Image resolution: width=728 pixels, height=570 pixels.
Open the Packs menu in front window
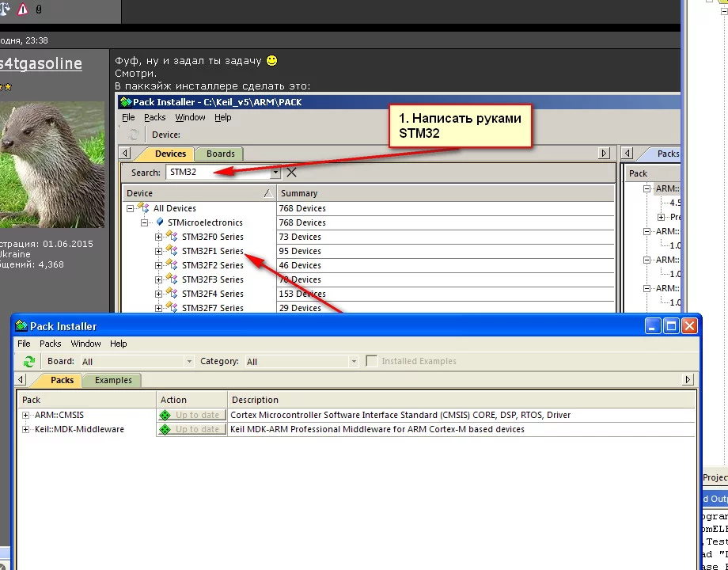[x=51, y=344]
